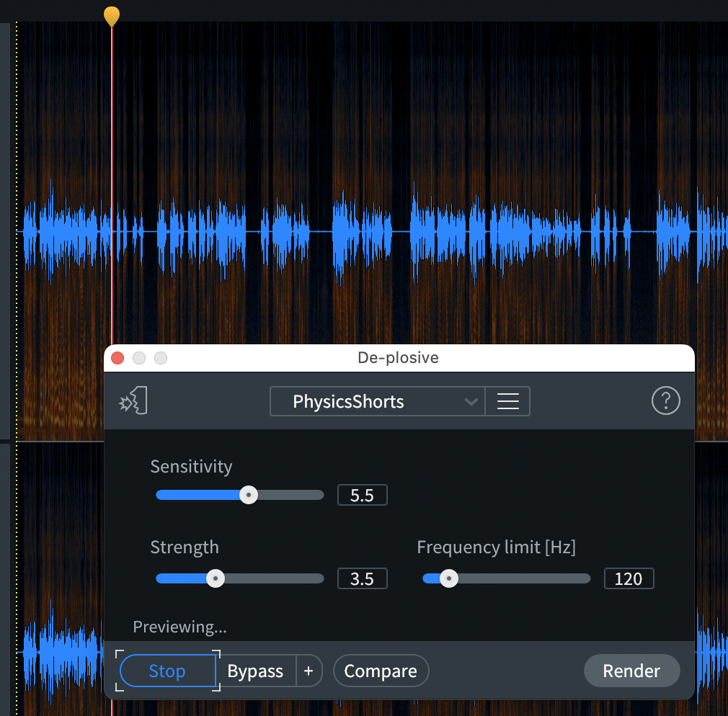Click the Strength slider handle

216,578
